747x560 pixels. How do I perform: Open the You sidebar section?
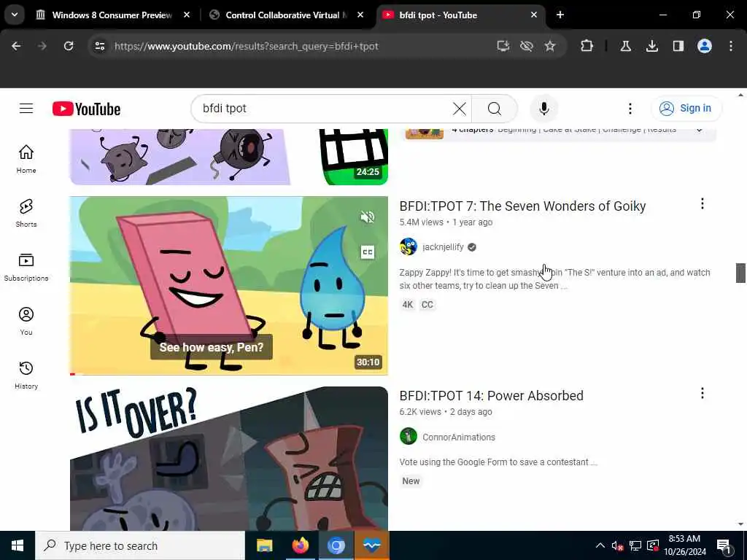pos(26,321)
